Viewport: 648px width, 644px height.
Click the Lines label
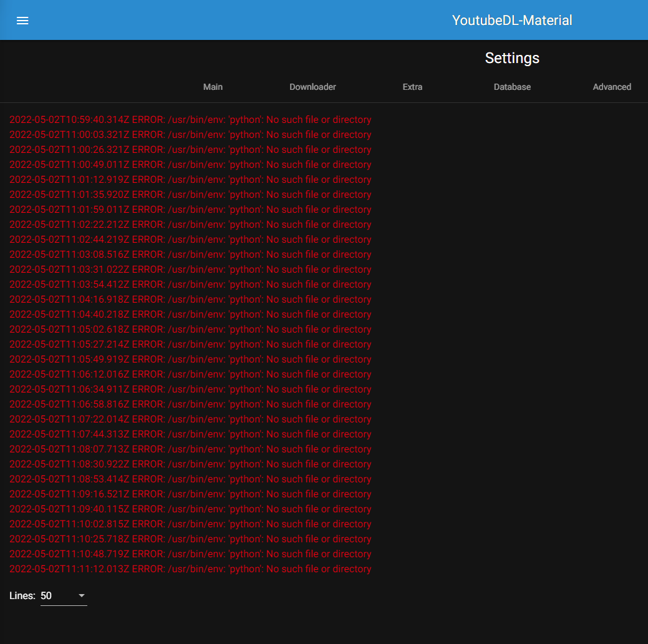(22, 595)
